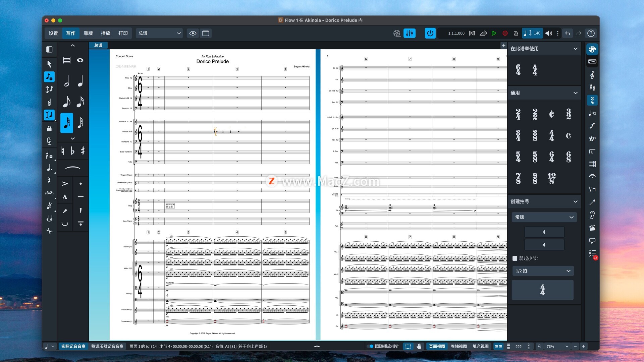Toggle the activate project power button
This screenshot has height=362, width=644.
pyautogui.click(x=430, y=33)
